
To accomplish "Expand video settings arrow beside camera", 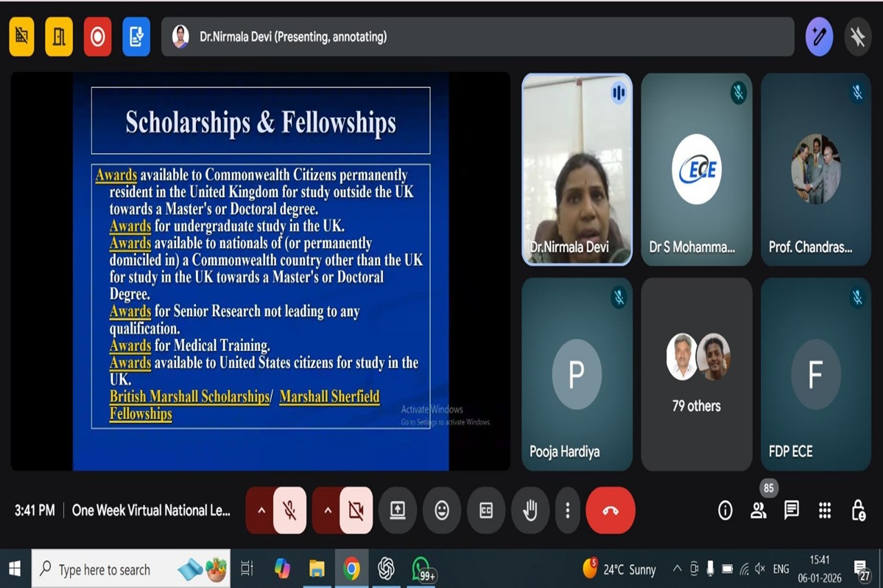I will tap(328, 510).
